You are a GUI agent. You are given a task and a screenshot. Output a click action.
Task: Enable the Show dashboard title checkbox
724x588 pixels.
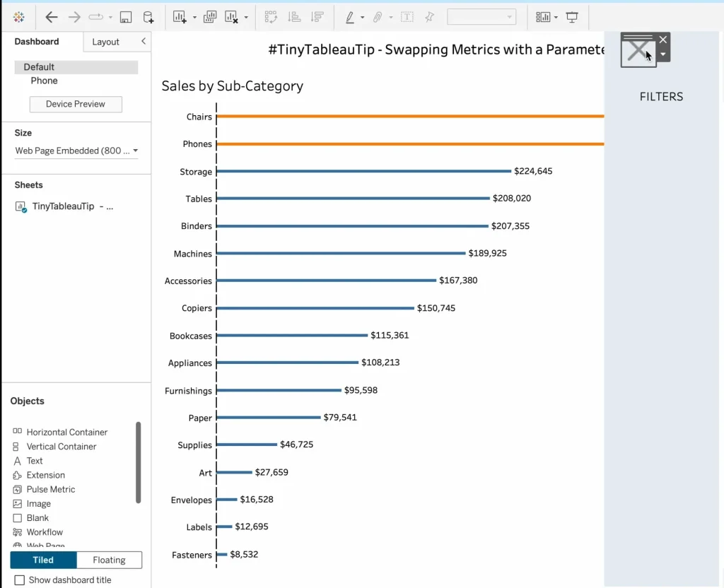[x=19, y=580]
